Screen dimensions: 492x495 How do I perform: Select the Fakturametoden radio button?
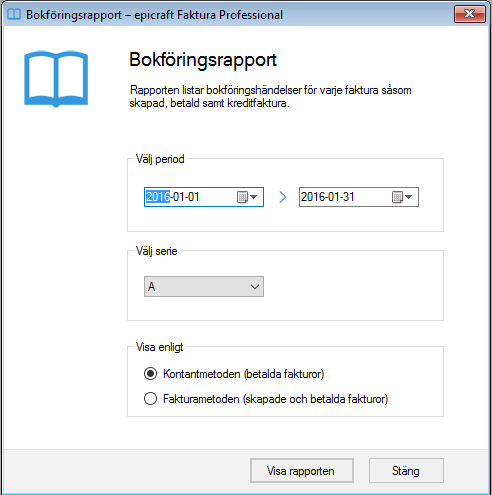pos(150,399)
